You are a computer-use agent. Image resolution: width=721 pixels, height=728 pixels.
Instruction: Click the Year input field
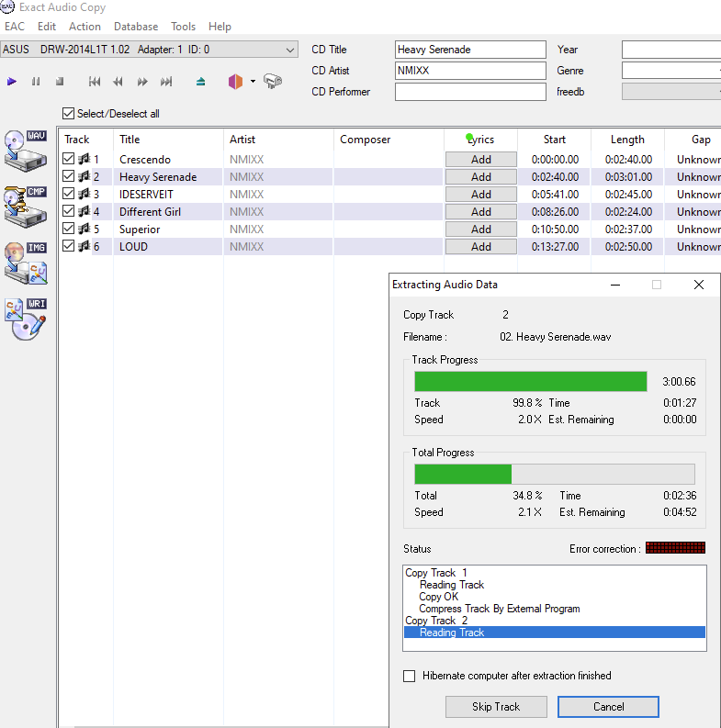[x=671, y=50]
